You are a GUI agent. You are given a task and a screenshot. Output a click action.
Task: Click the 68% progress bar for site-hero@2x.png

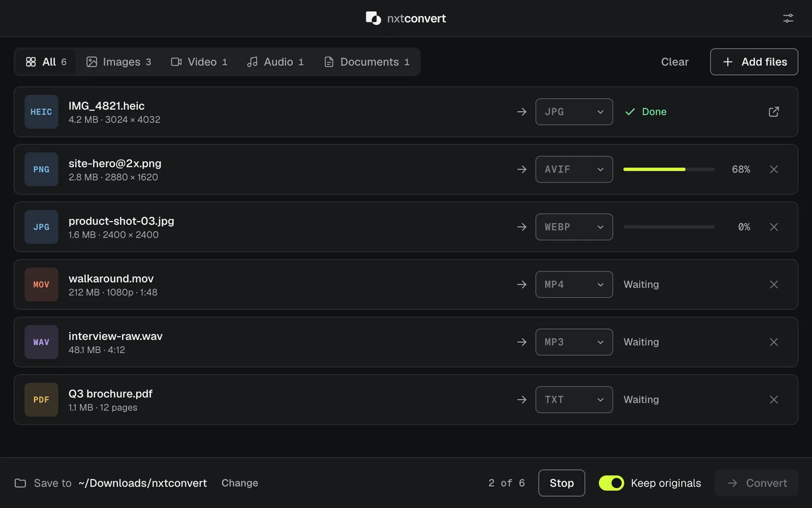[668, 169]
